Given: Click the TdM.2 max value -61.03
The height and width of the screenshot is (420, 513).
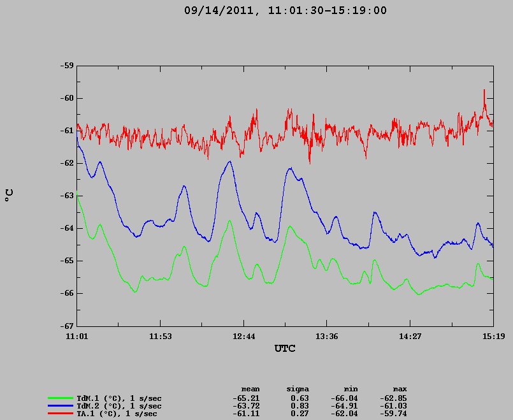Looking at the screenshot, I should pyautogui.click(x=393, y=406).
